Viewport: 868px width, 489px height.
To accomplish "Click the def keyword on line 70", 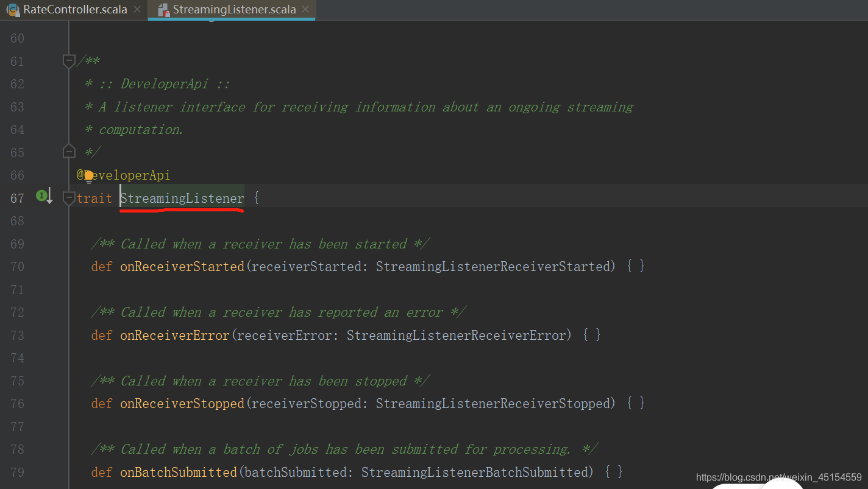I will [102, 266].
